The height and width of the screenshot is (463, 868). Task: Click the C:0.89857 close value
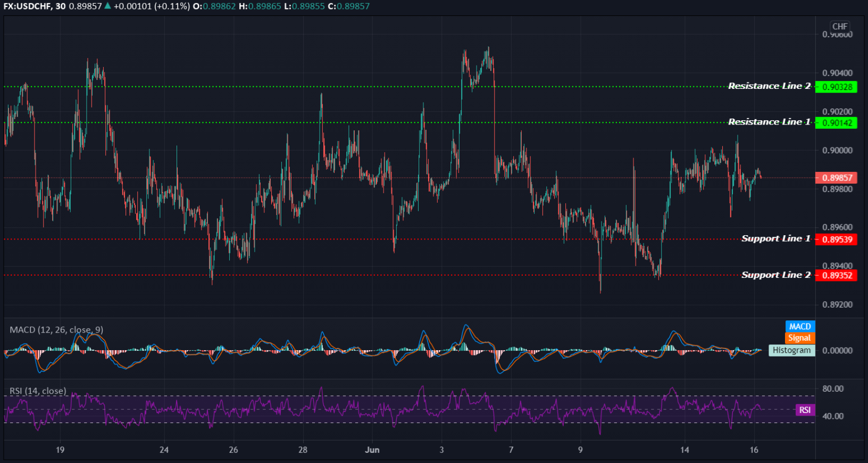coord(348,6)
